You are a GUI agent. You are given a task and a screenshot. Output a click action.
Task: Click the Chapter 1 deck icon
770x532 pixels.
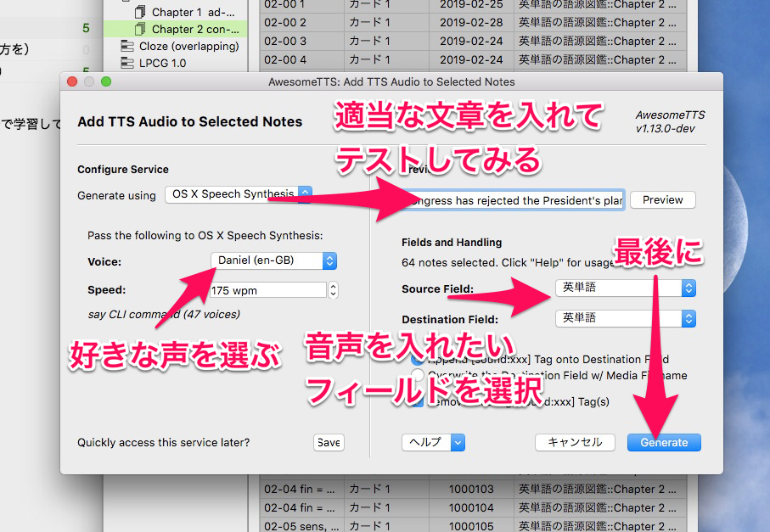140,12
